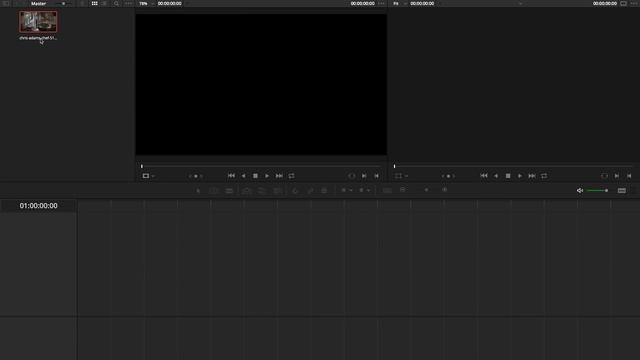Select the Selection mode arrow tool

198,191
